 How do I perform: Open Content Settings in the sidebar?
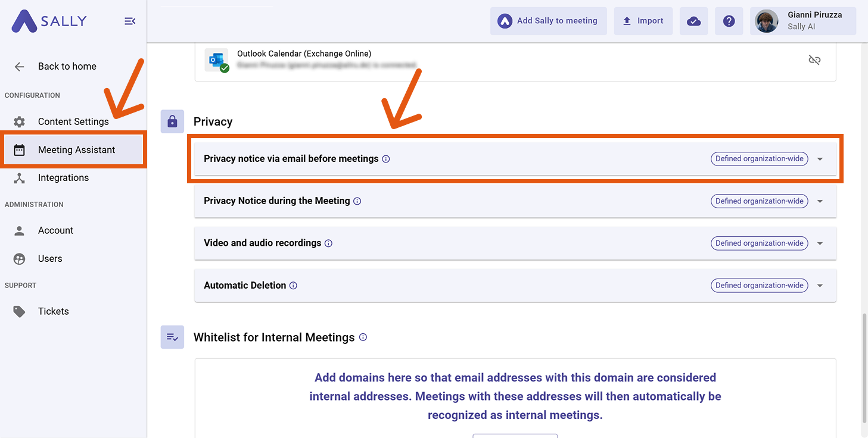73,121
